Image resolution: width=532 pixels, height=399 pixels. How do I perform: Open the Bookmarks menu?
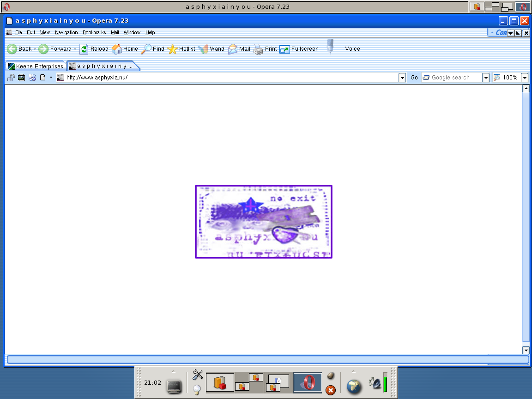(x=94, y=33)
